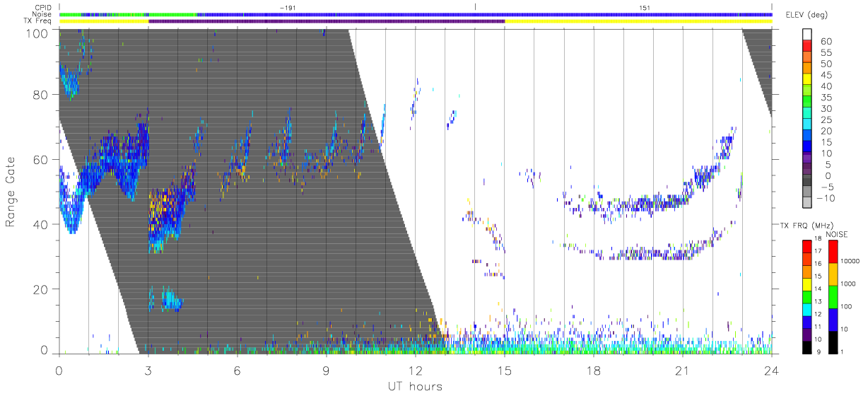Click the x-axis tick label "18"

click(x=593, y=371)
